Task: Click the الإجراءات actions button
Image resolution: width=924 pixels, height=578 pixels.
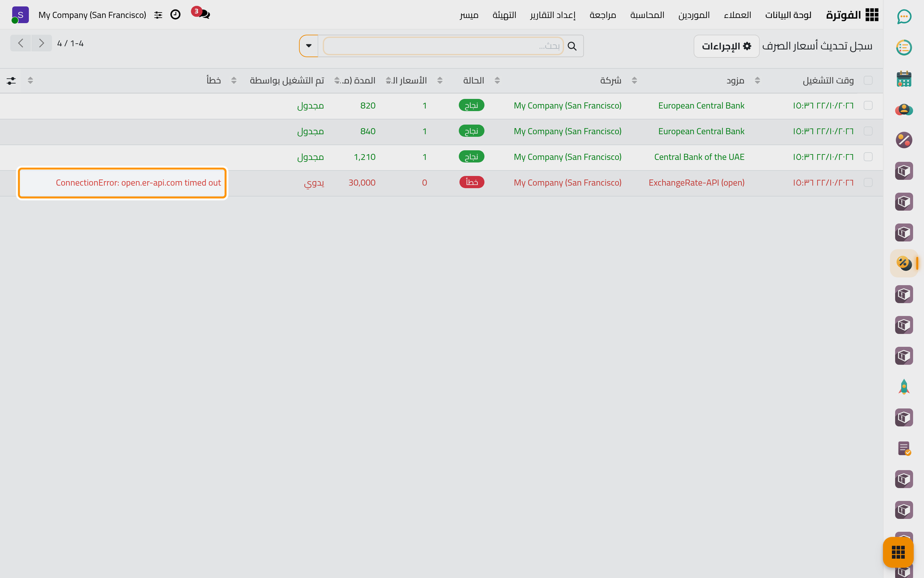Action: coord(726,46)
